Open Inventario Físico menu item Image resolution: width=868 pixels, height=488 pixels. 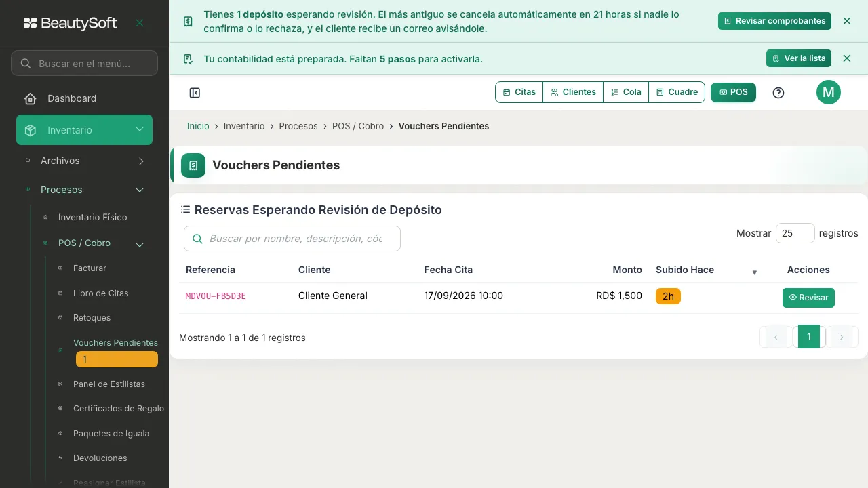coord(92,218)
